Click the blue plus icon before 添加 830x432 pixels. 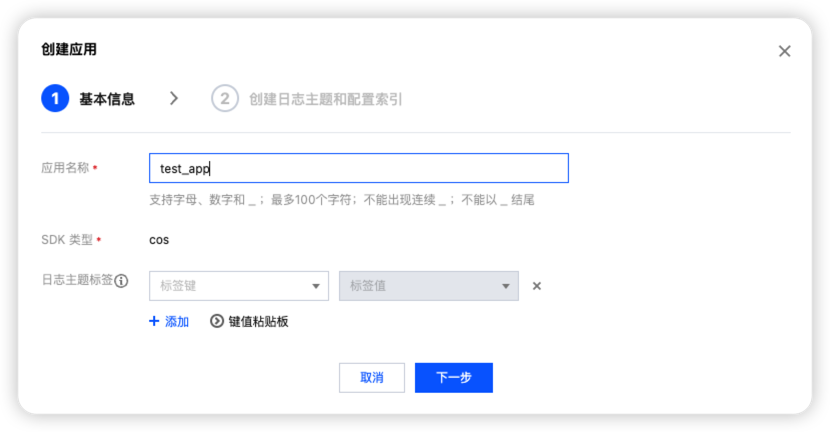tap(154, 321)
